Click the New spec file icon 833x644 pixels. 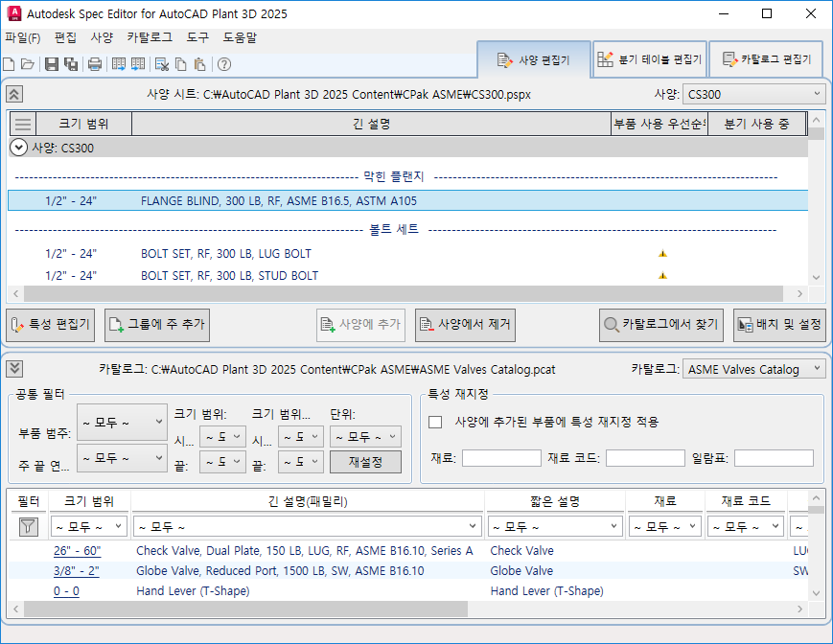[9, 64]
